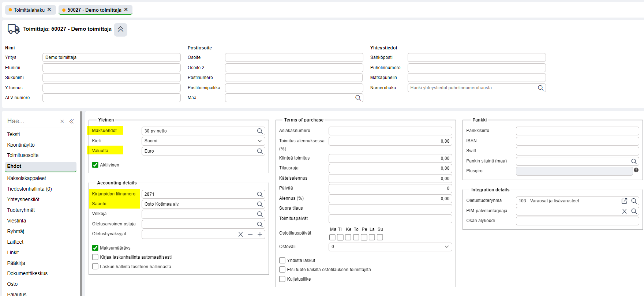Open Sääntö lookup magnifier
The image size is (644, 296).
click(x=260, y=204)
